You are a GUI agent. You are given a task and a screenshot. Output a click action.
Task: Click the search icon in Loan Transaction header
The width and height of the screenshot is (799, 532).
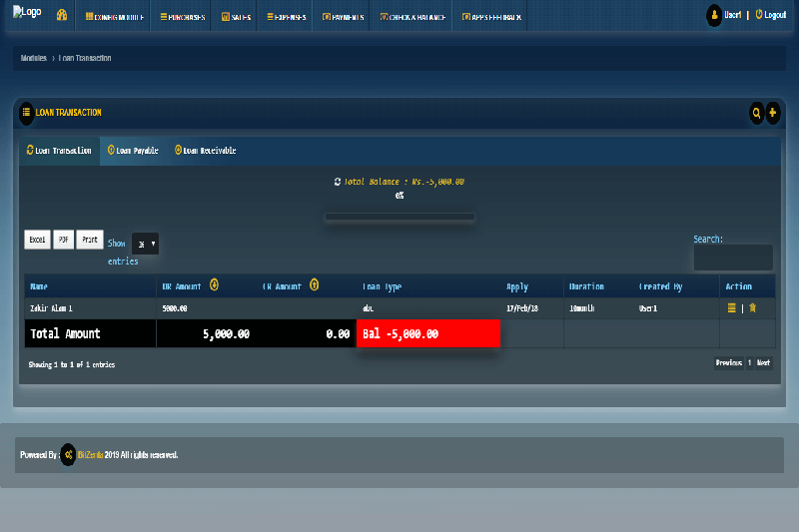756,113
